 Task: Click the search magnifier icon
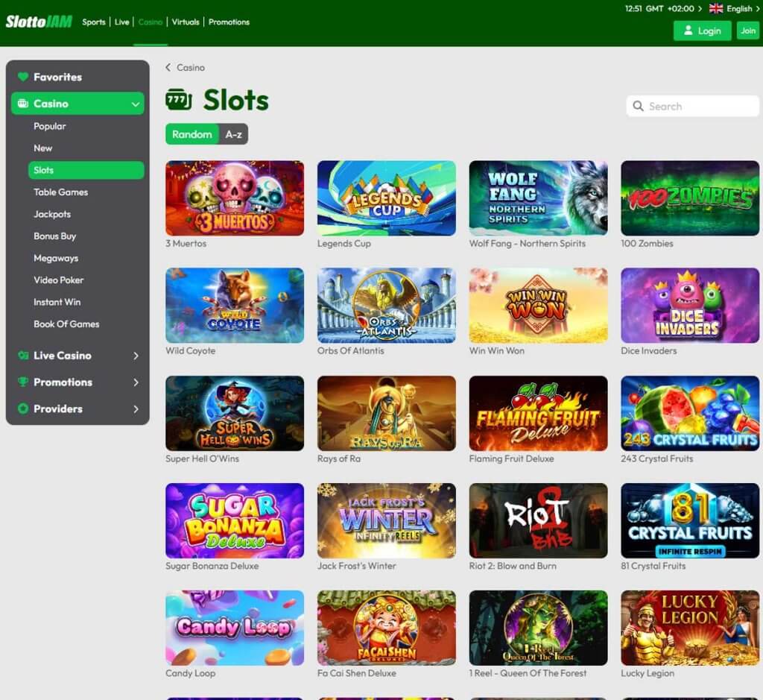coord(639,106)
